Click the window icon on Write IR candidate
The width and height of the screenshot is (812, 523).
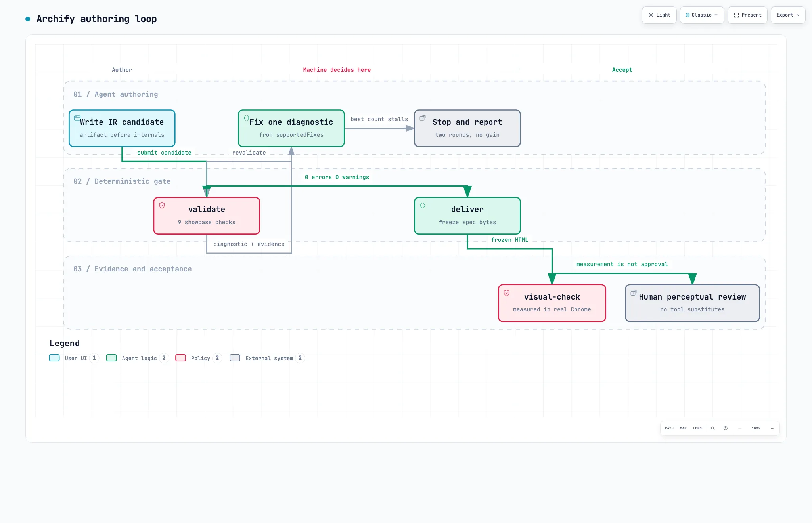point(77,118)
